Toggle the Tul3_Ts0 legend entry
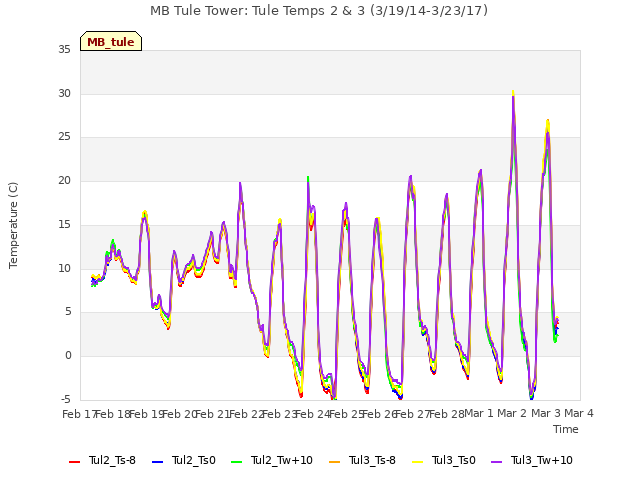Image resolution: width=640 pixels, height=480 pixels. pyautogui.click(x=444, y=460)
